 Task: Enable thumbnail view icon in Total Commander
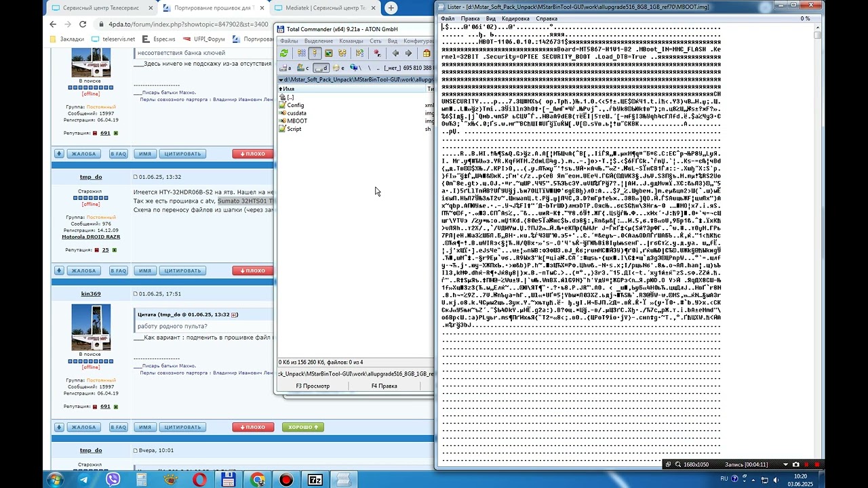pyautogui.click(x=329, y=53)
